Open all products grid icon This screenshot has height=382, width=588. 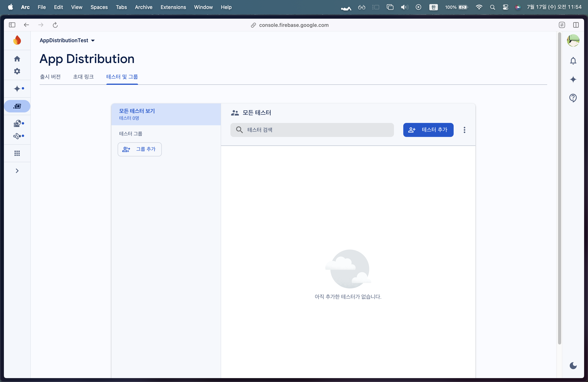(17, 153)
